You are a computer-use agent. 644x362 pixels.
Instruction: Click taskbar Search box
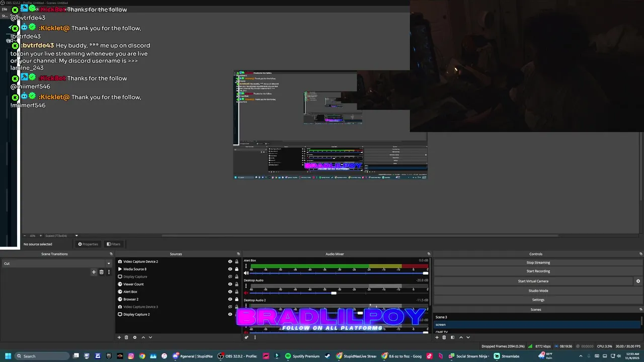click(41, 356)
